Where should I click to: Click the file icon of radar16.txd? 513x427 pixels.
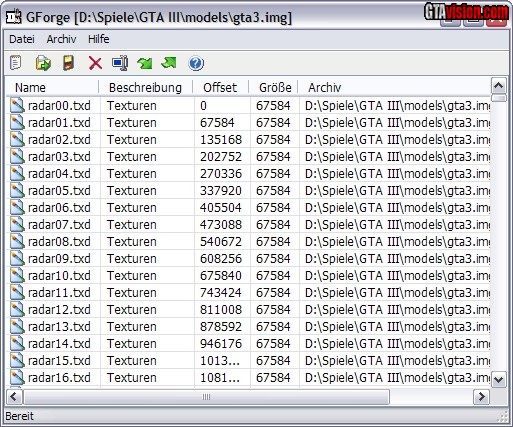[17, 377]
